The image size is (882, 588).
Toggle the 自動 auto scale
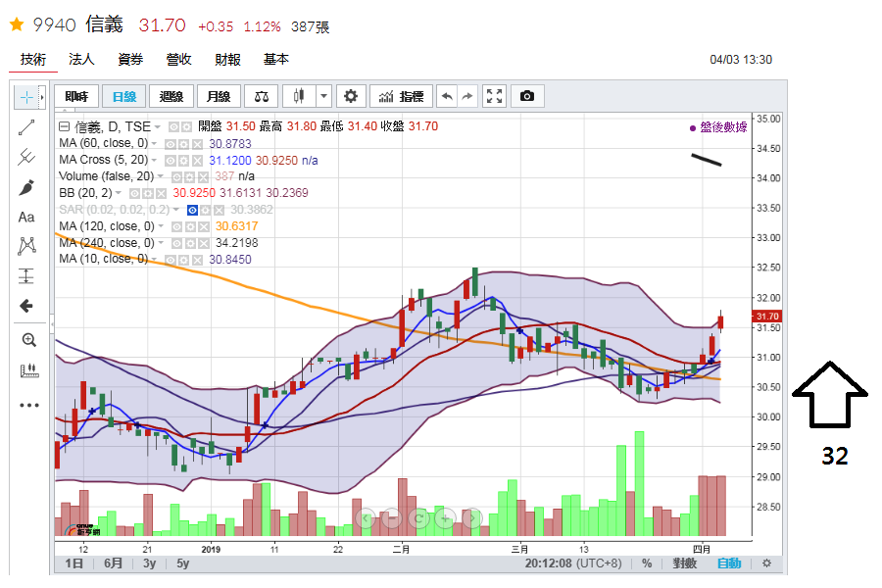(x=729, y=563)
